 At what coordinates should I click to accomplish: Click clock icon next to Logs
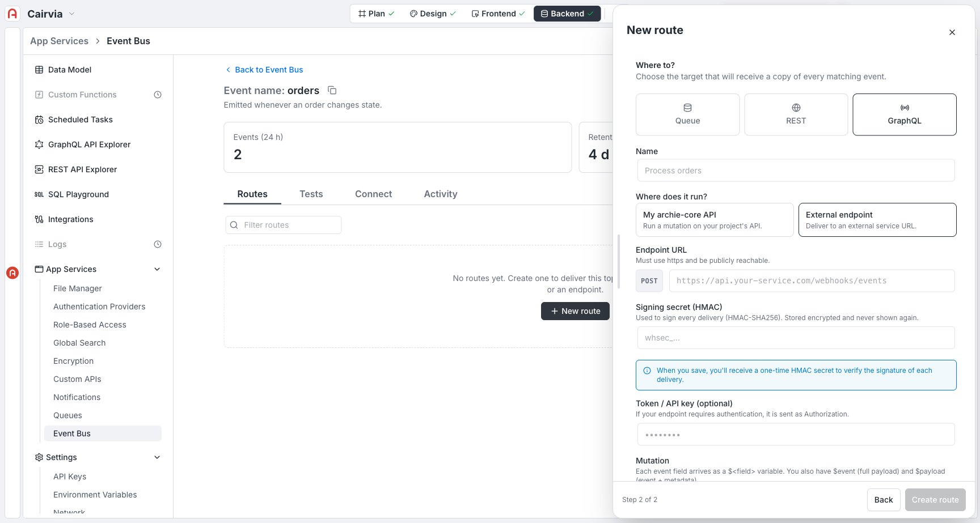(x=158, y=244)
